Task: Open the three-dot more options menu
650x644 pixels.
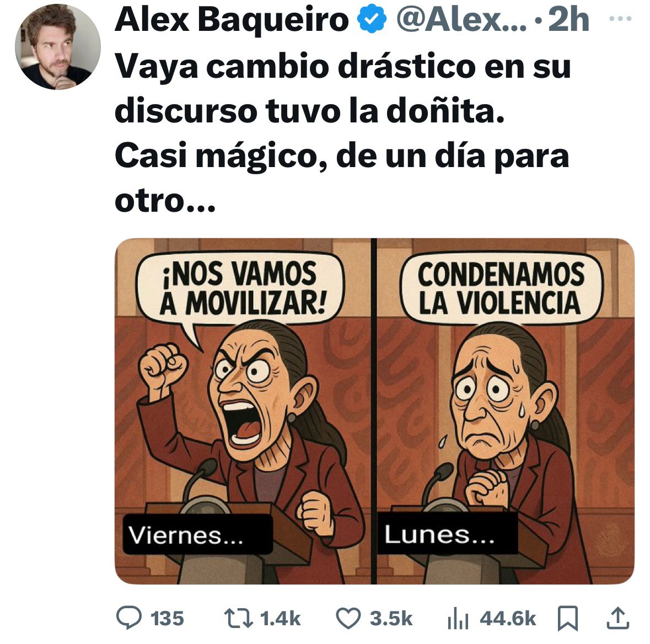Action: [x=620, y=18]
